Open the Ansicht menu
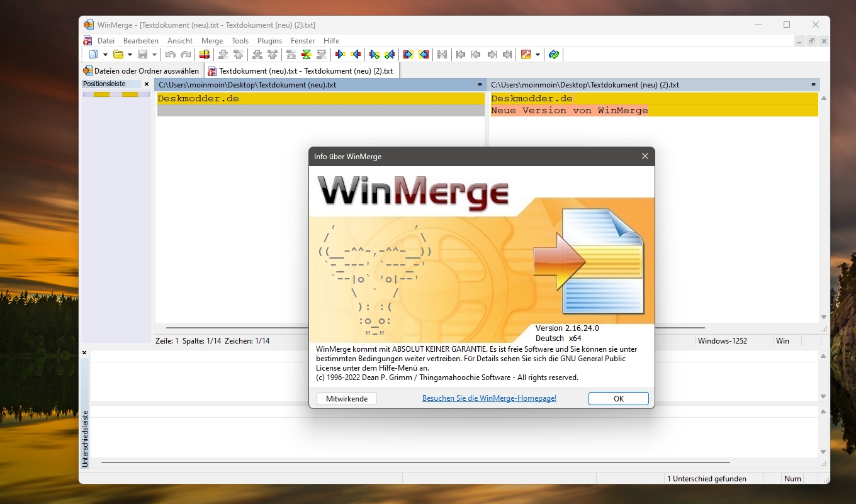 [180, 40]
